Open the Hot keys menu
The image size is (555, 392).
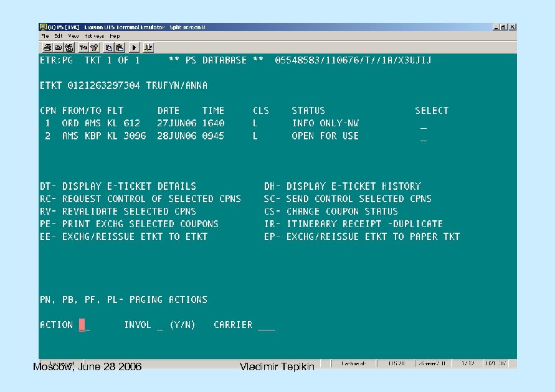pos(94,36)
